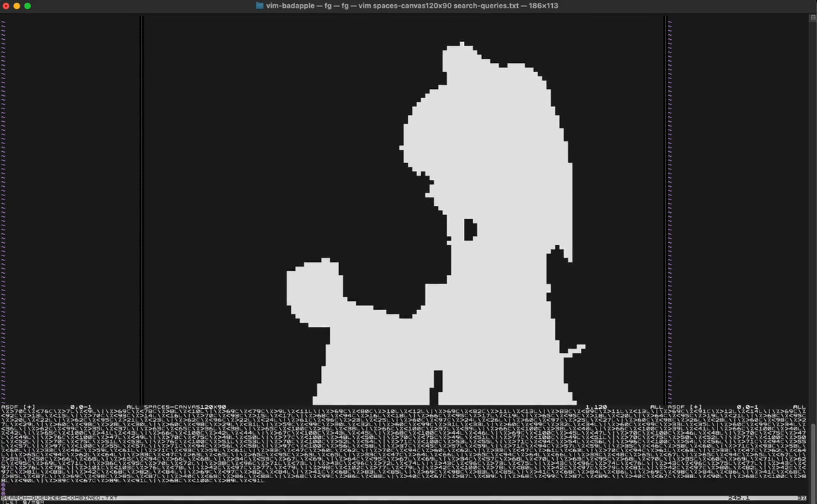Screen dimensions: 817x504
Task: Click the SPACES-CANVAS120X90 status line label
Action: 185,407
